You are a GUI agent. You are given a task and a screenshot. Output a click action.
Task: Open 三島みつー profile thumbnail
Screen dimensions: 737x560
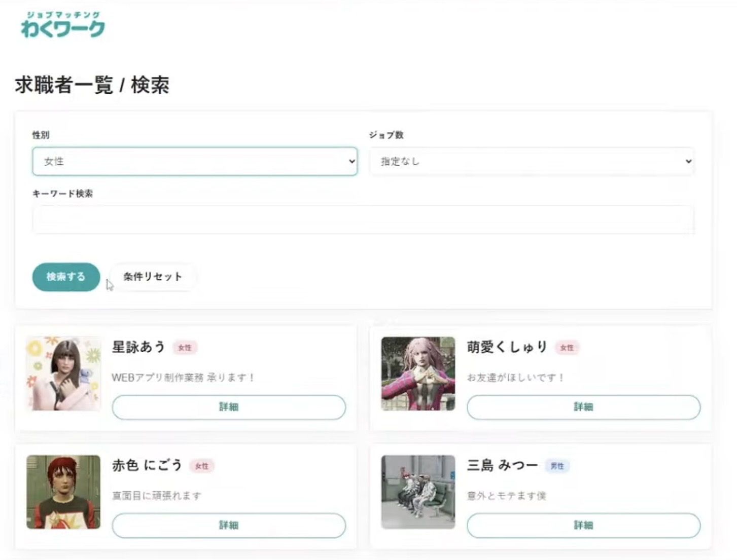coord(418,492)
